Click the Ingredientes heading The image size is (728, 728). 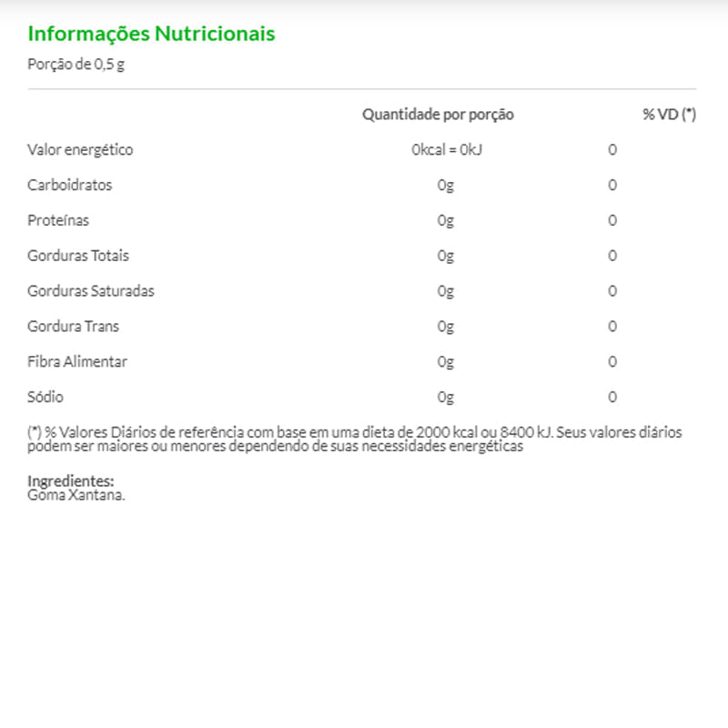pos(71,480)
